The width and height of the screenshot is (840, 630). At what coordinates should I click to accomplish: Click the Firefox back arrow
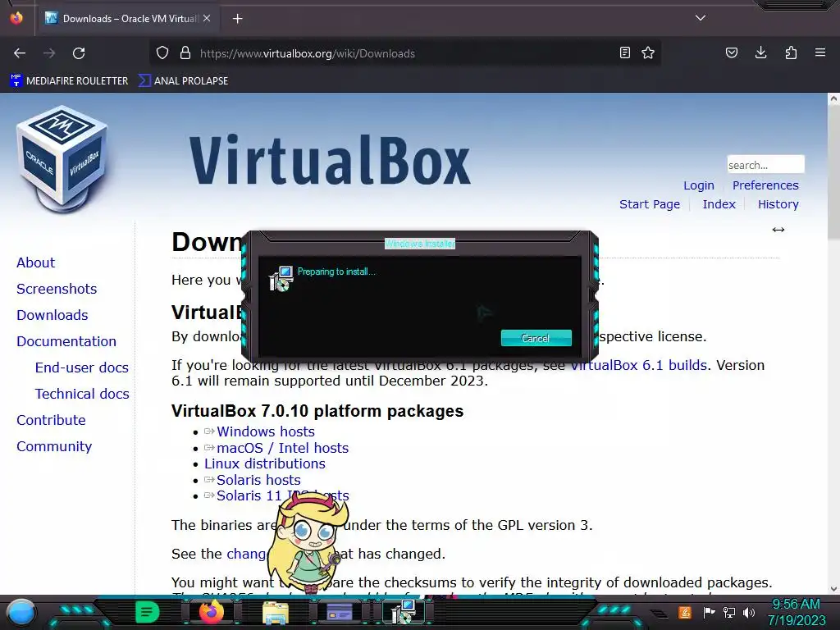pyautogui.click(x=20, y=53)
